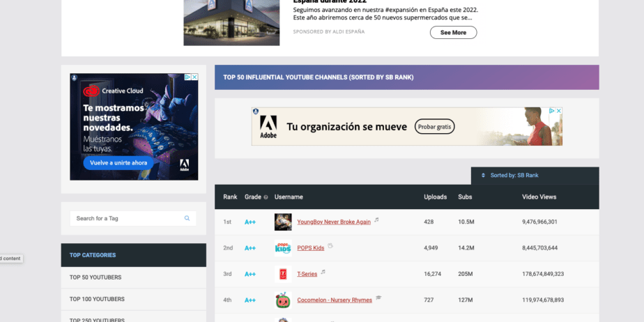Click the Username column header
Viewport: 644px width, 322px height.
point(289,197)
